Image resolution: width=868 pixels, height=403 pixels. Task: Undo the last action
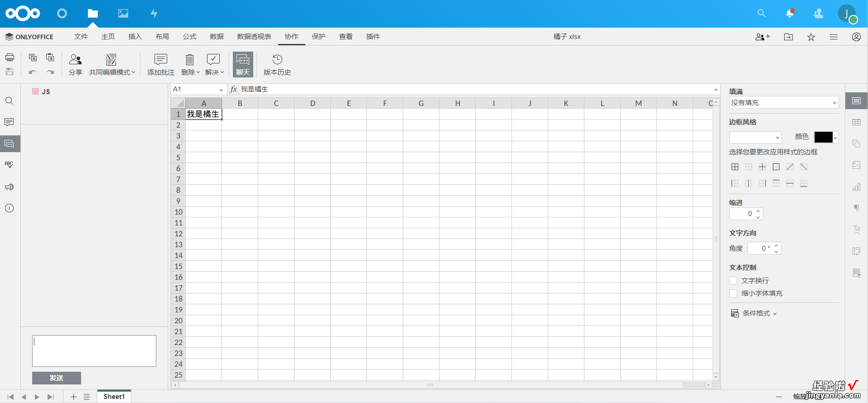33,72
